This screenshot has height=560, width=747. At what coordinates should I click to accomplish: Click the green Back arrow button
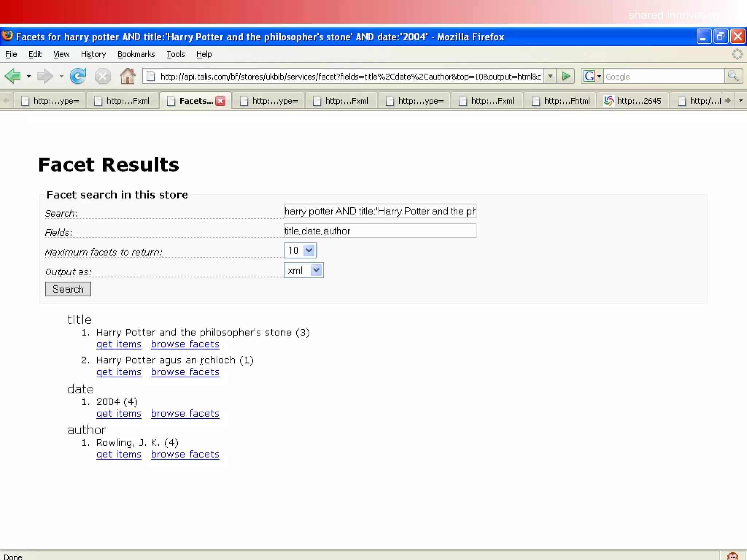13,76
